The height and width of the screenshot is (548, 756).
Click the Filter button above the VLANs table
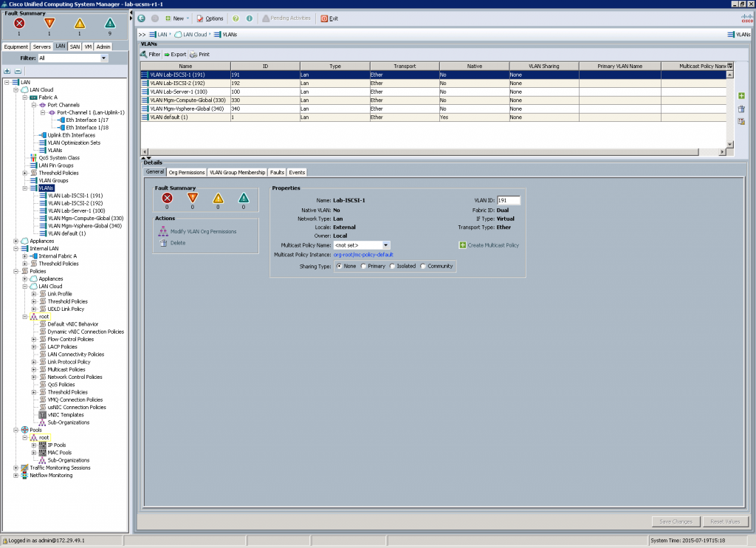(x=151, y=55)
